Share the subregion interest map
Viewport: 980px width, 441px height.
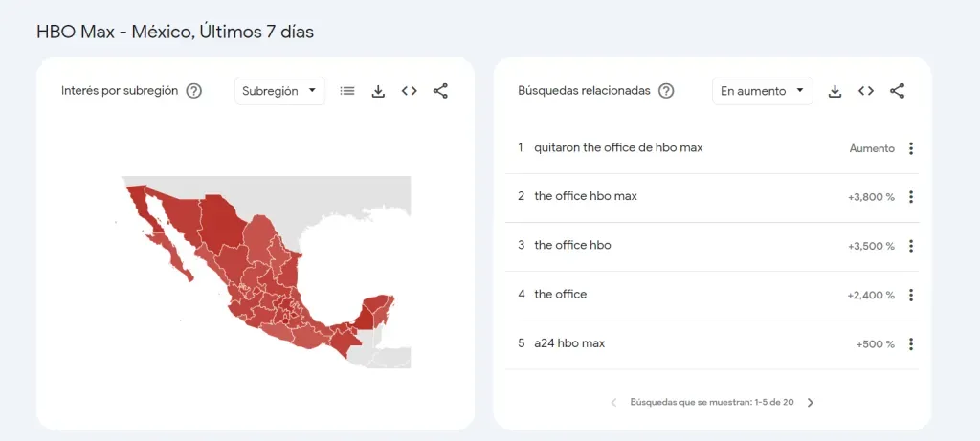440,91
